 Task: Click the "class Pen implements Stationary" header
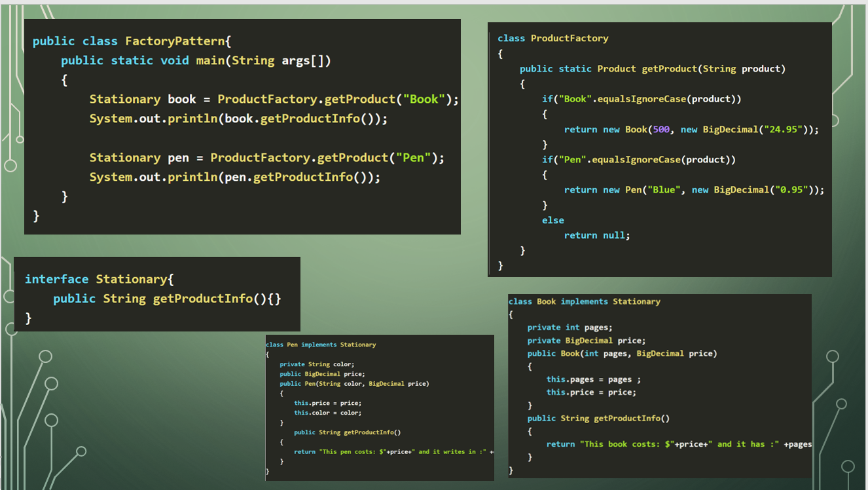[321, 345]
